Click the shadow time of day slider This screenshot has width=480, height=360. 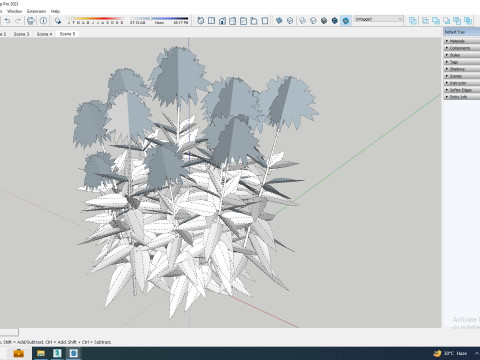[159, 19]
